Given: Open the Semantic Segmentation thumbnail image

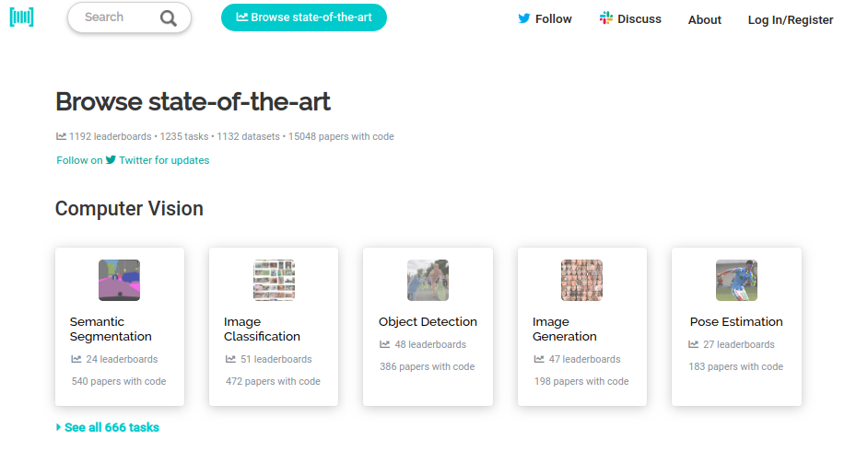Looking at the screenshot, I should tap(119, 280).
